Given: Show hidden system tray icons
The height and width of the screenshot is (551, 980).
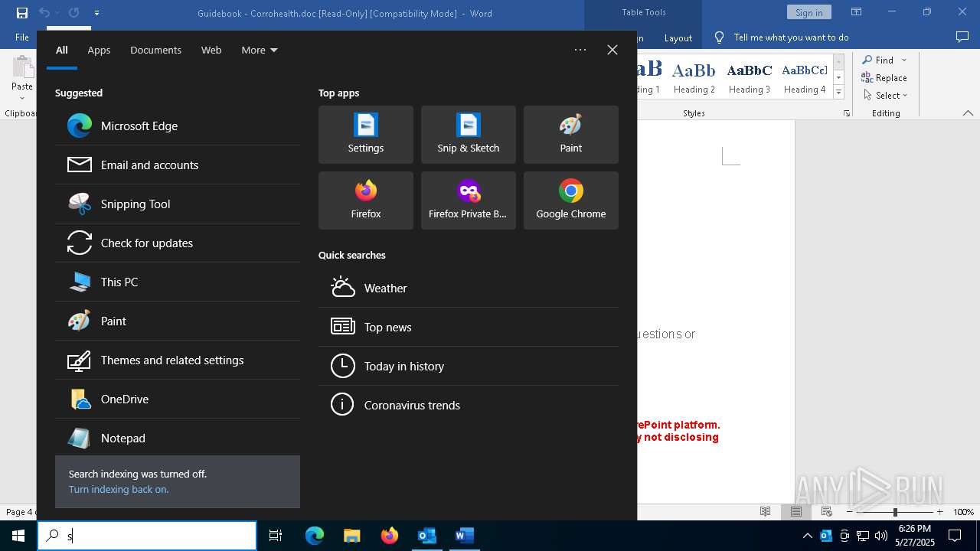Looking at the screenshot, I should coord(807,536).
